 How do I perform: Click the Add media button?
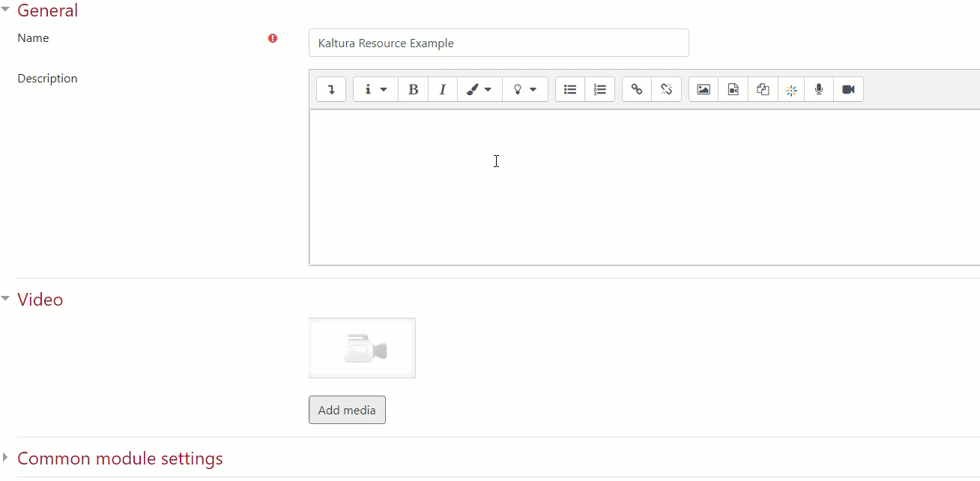pyautogui.click(x=347, y=410)
